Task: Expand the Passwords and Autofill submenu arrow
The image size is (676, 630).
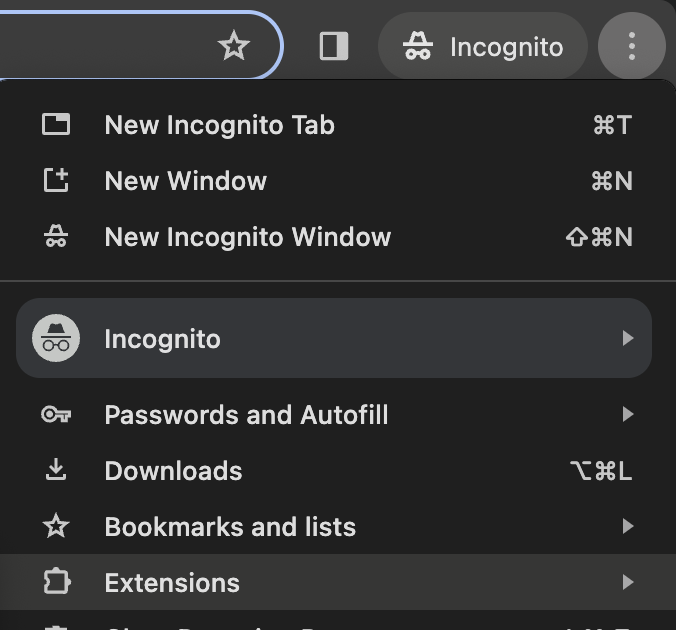Action: [627, 415]
